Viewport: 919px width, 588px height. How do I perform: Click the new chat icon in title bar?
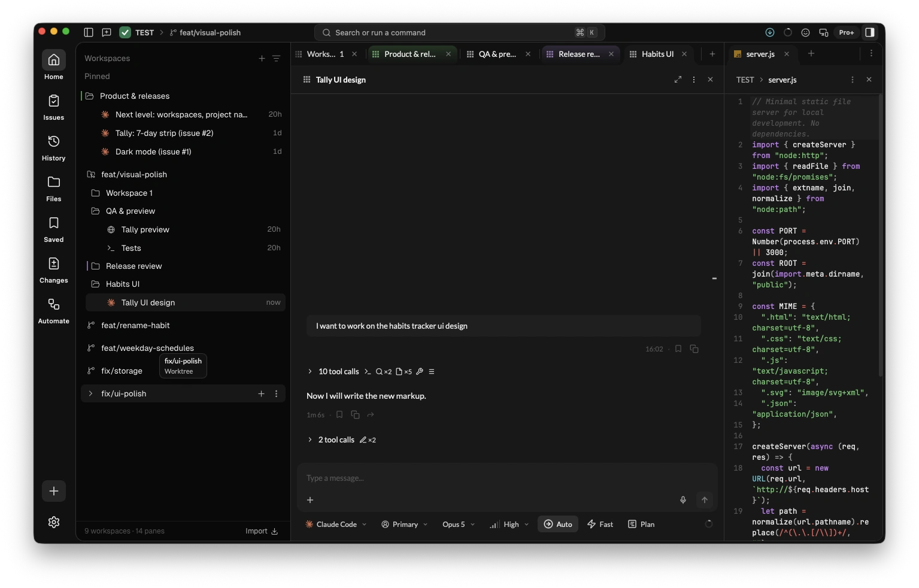[x=107, y=32]
